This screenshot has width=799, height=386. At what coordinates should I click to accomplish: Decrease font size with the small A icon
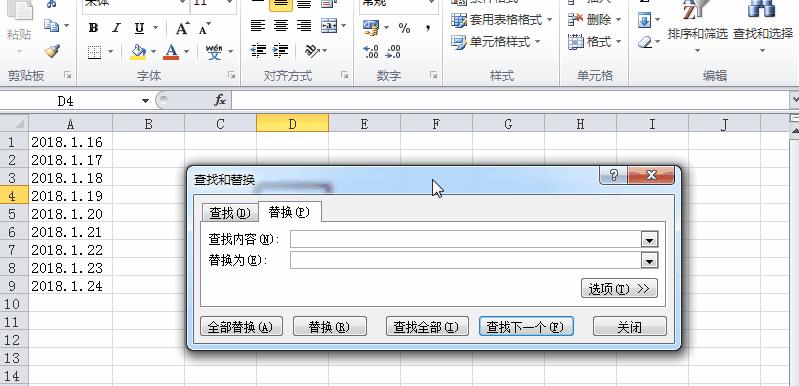tap(204, 29)
